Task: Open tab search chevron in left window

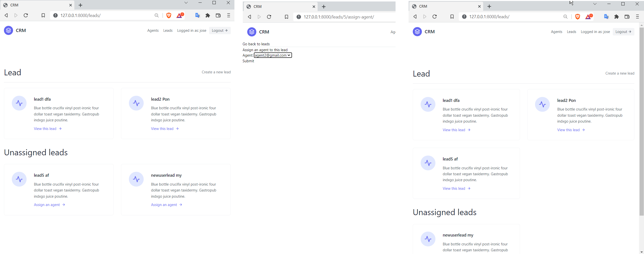Action: pyautogui.click(x=186, y=3)
